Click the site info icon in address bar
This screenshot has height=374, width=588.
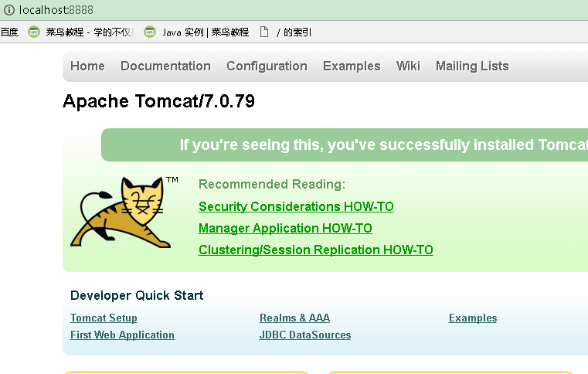point(9,10)
